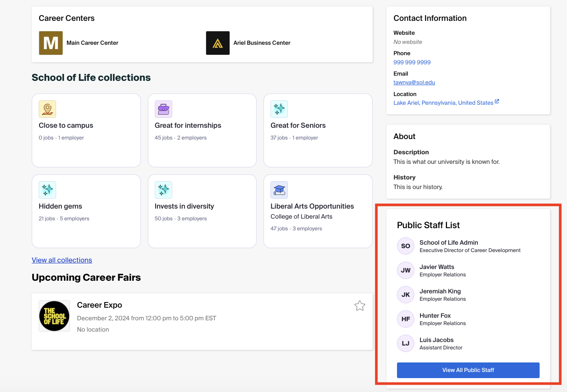Open the Career Expo event title
This screenshot has width=567, height=392.
(100, 305)
